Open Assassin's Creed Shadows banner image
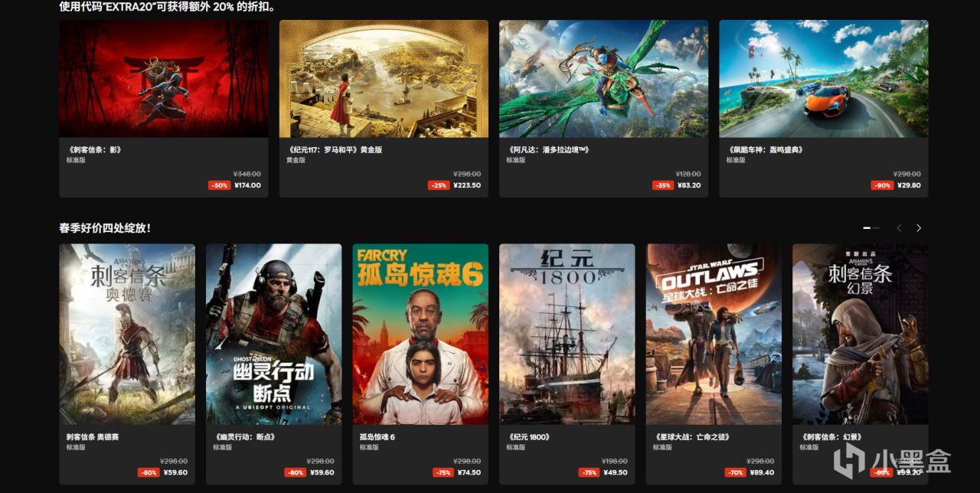Image resolution: width=980 pixels, height=493 pixels. pyautogui.click(x=164, y=79)
